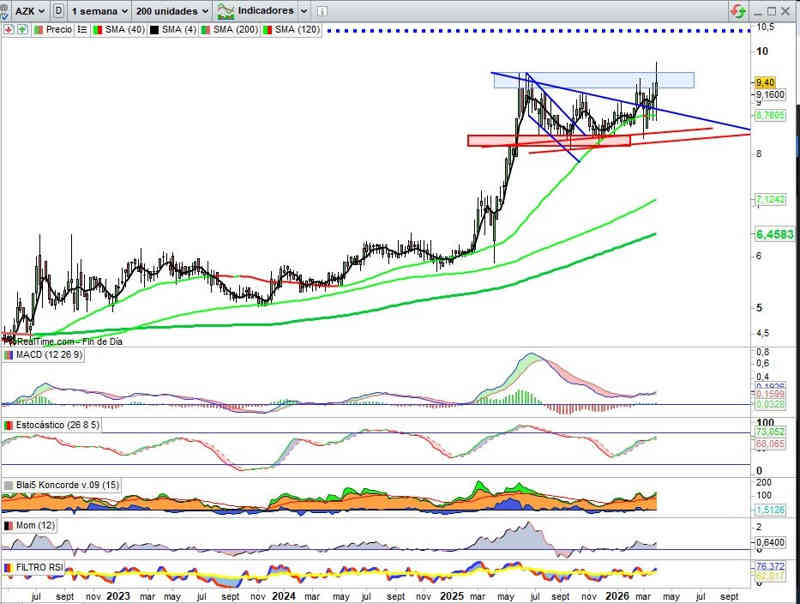
Task: Click the black SMA (4) color swatch
Action: coord(153,30)
